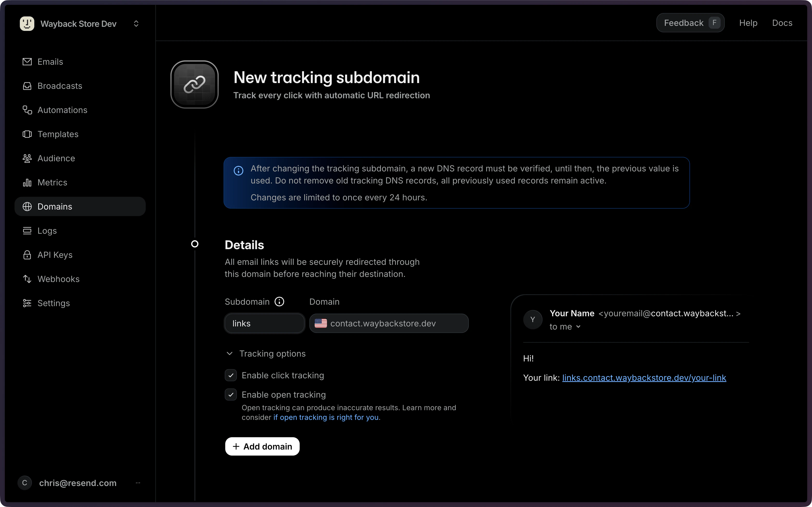This screenshot has width=812, height=507.
Task: Select API Keys in the sidebar
Action: [x=55, y=255]
